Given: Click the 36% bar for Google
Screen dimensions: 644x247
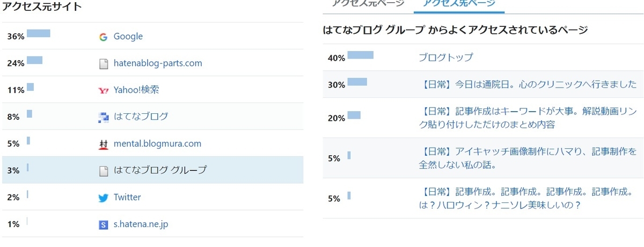Looking at the screenshot, I should pyautogui.click(x=38, y=33).
